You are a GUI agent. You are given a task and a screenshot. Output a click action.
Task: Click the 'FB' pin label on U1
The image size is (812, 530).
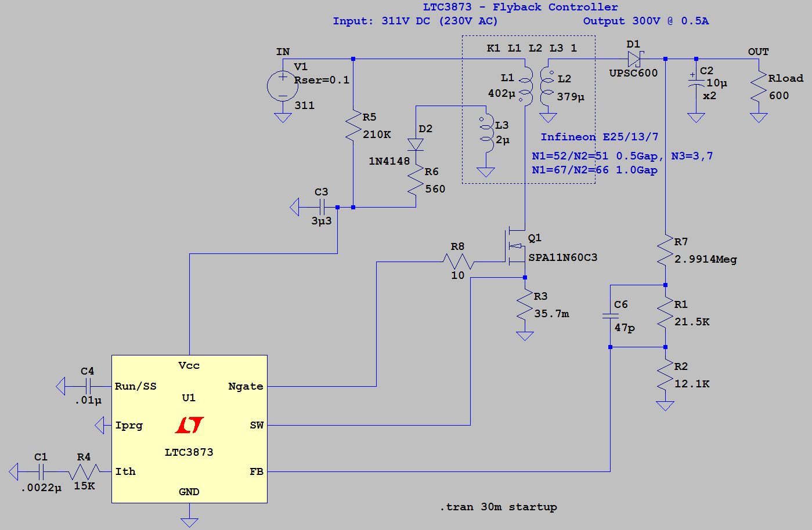(x=257, y=471)
